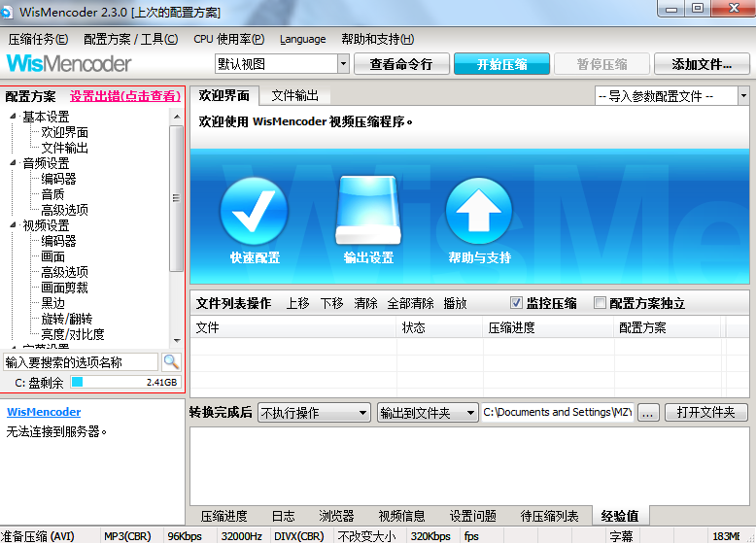The width and height of the screenshot is (756, 544).
Task: Click the 快速配置 checkmark icon
Action: point(254,211)
